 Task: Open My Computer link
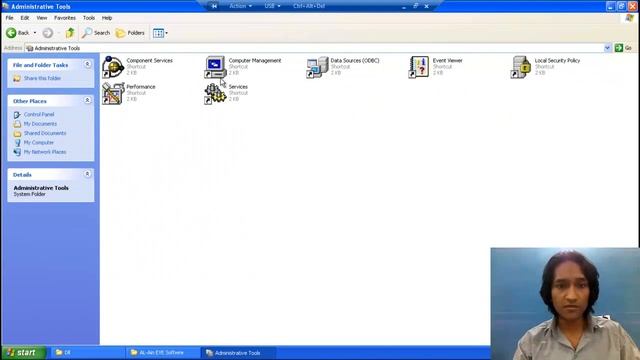tap(38, 142)
